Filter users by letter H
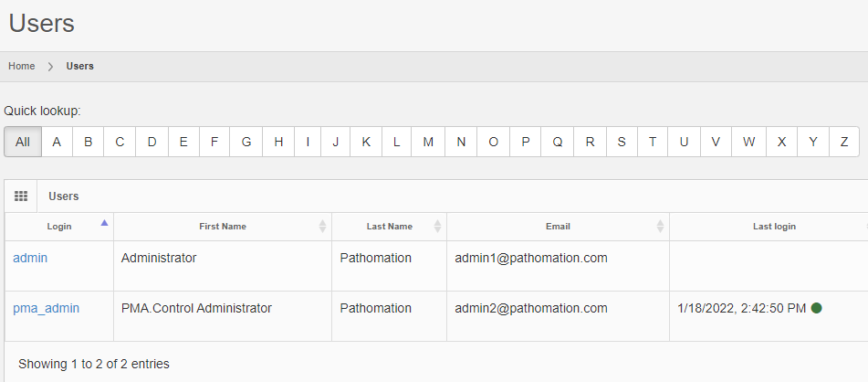Viewport: 868px width, 382px height. [278, 142]
